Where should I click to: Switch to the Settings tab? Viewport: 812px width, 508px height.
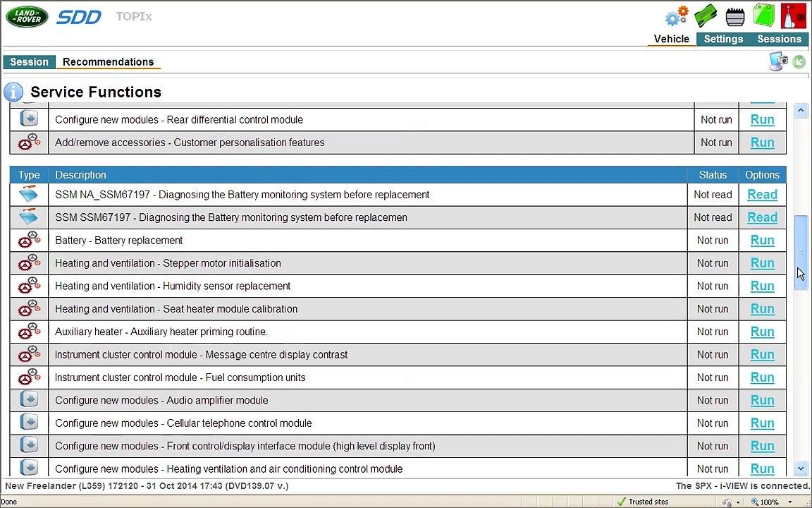(x=723, y=39)
